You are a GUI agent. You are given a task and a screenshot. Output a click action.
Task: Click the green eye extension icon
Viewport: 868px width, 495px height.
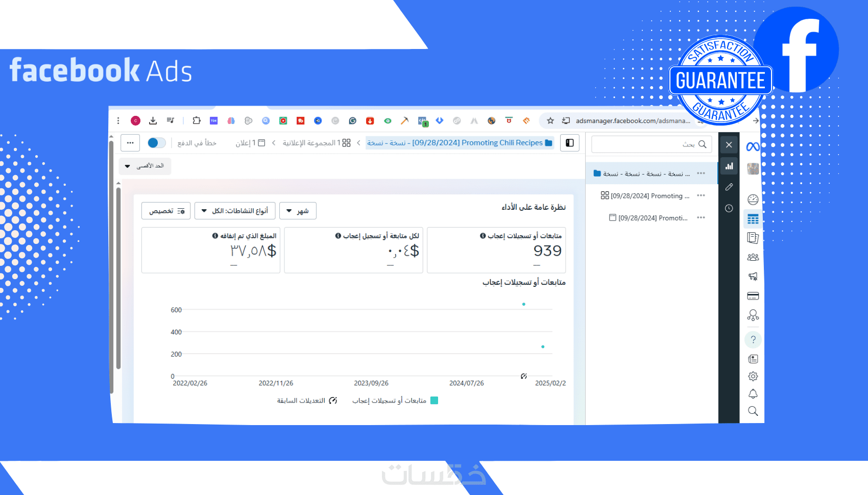click(388, 121)
